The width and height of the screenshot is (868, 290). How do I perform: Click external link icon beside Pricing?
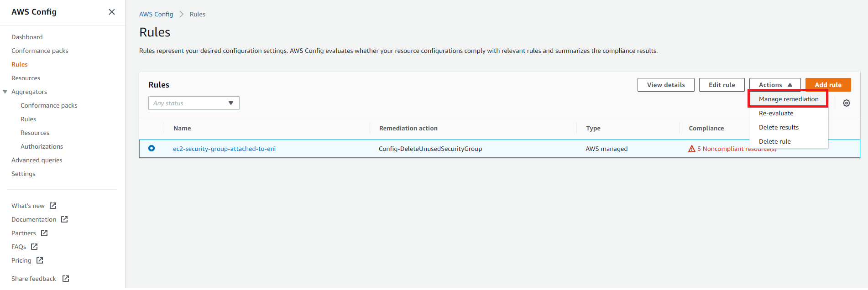tap(40, 260)
